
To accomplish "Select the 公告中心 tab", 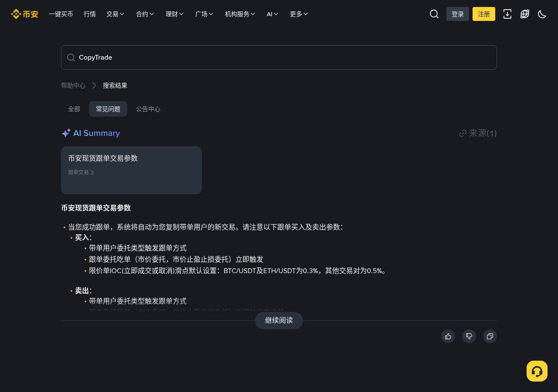I will (148, 109).
